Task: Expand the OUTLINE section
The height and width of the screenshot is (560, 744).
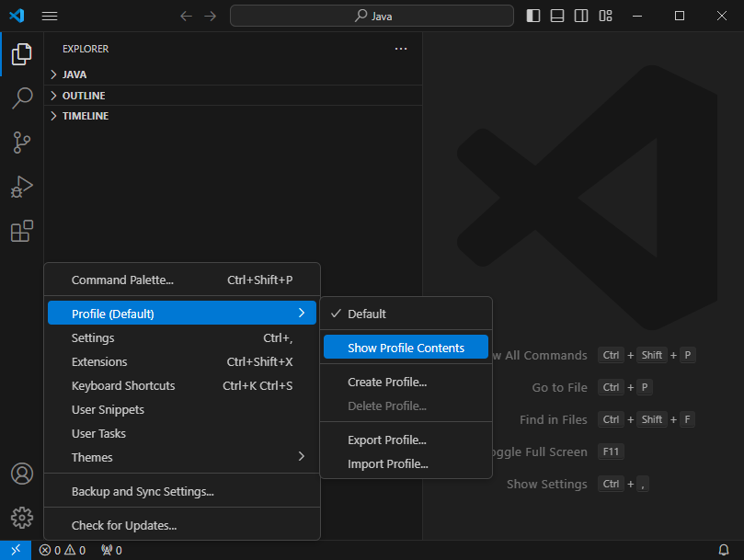Action: coord(233,96)
